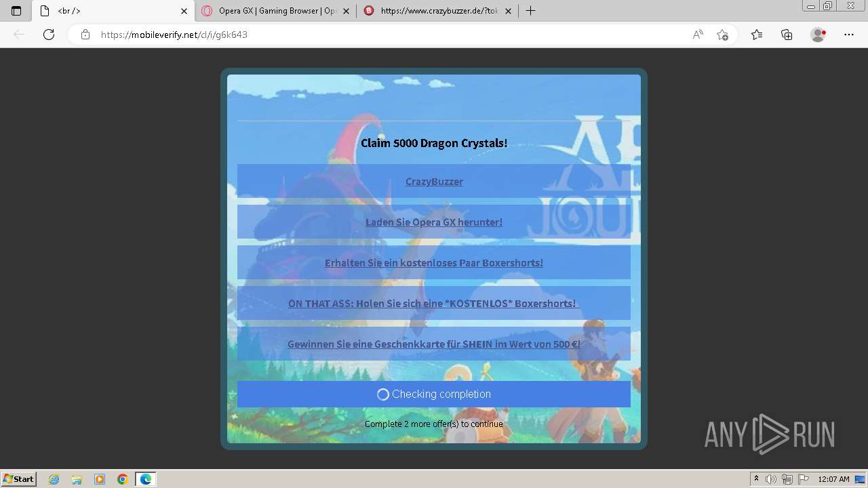Open the media player taskbar icon
Screen dimensions: 868x488
point(100,479)
